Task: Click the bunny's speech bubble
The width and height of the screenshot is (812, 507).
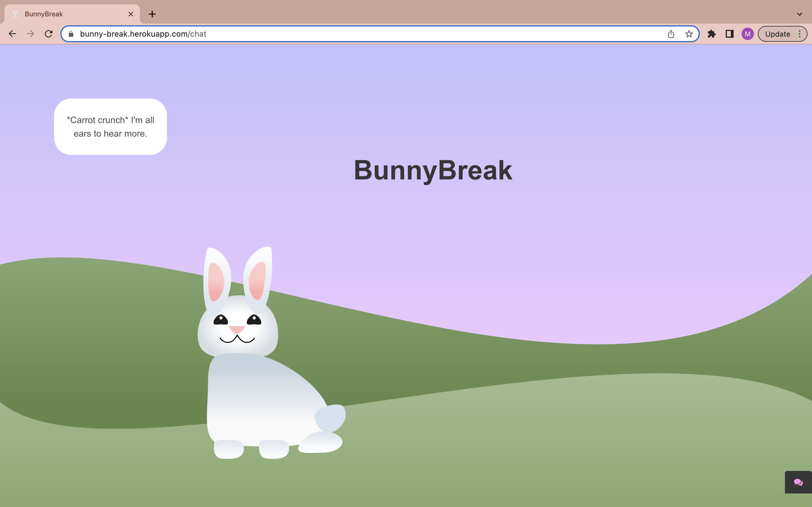Action: [111, 127]
